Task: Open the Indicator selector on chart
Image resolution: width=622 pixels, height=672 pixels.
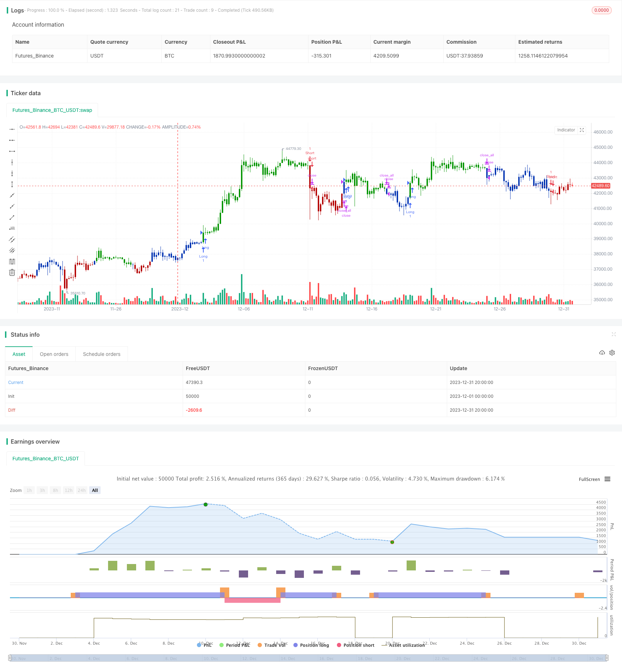Action: pyautogui.click(x=566, y=130)
